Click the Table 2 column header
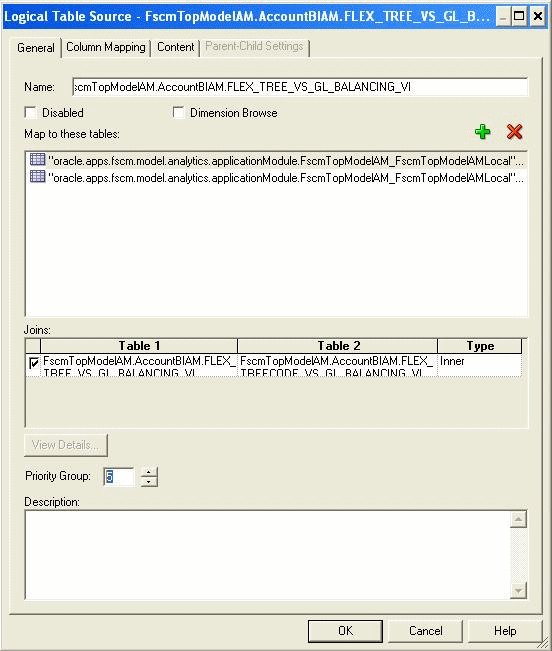Screen dimensions: 552x651 tap(337, 346)
